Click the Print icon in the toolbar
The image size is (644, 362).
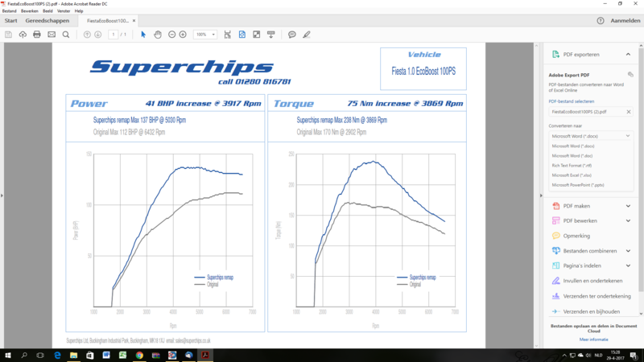37,35
